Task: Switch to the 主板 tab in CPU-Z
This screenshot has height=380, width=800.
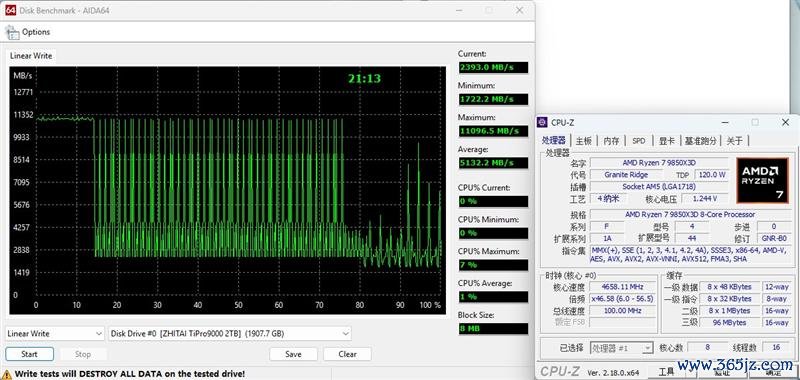Action: 584,141
